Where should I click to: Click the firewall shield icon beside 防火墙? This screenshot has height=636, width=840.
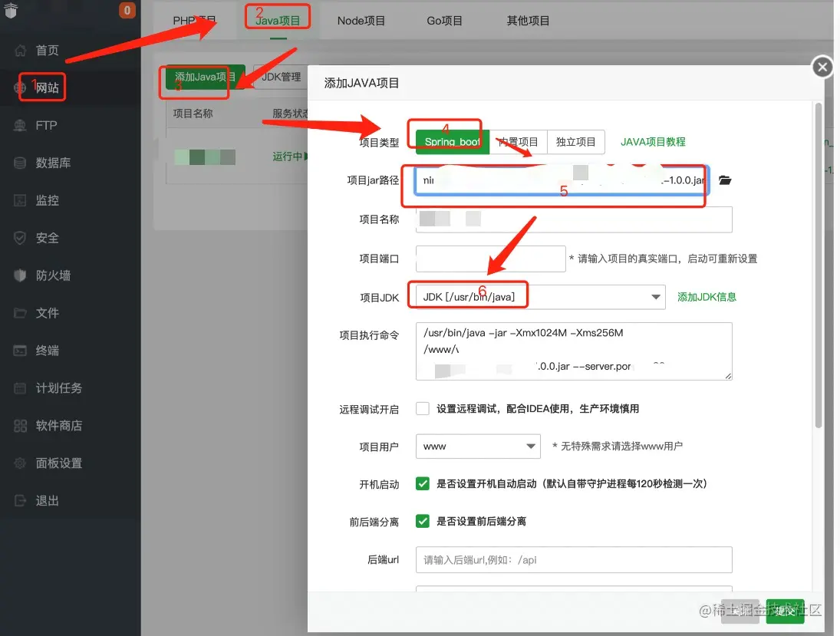click(21, 275)
